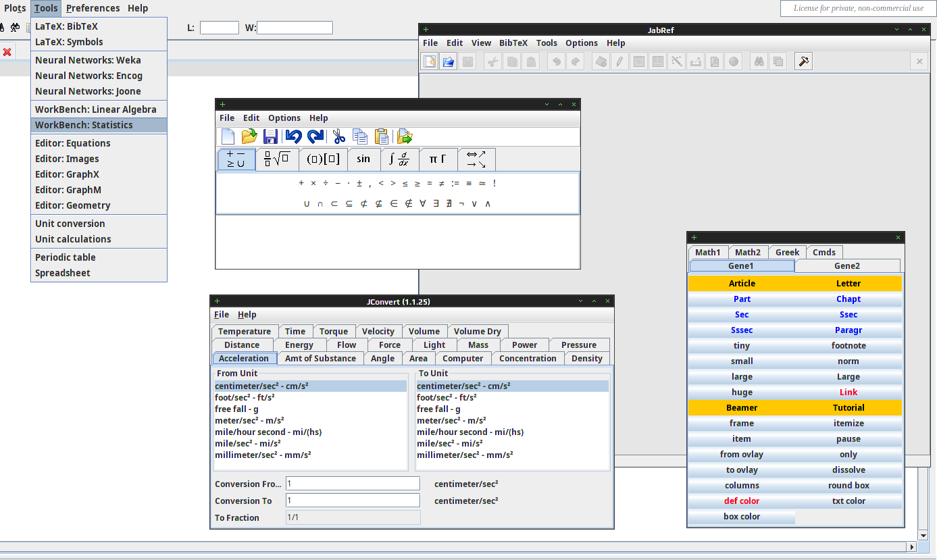Click the blue floppy Save icon in equation editor
Viewport: 937px width, 560px height.
[270, 136]
